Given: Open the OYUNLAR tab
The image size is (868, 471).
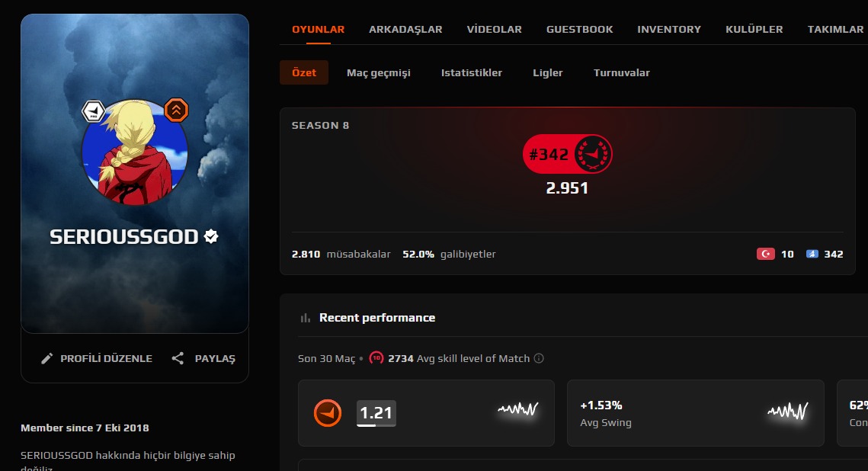Looking at the screenshot, I should tap(319, 29).
